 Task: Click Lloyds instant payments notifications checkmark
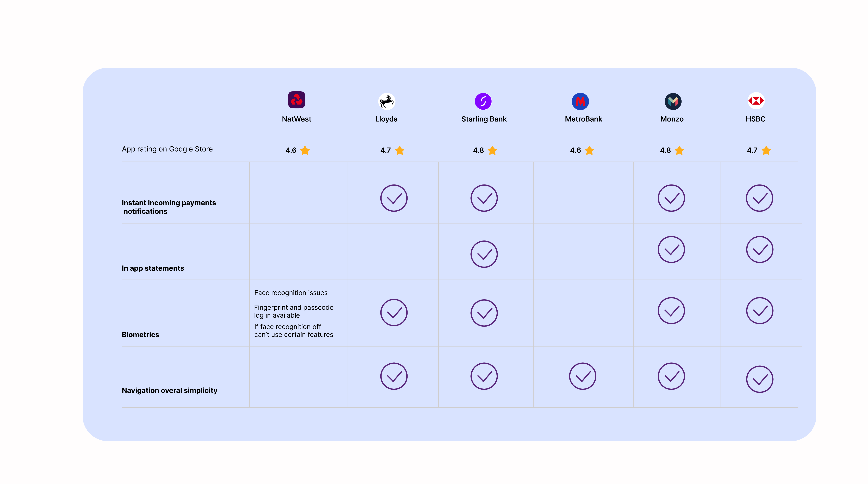point(394,198)
